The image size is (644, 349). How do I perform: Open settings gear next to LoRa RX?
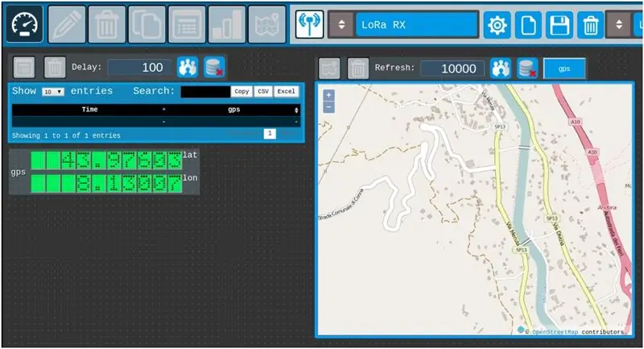(x=497, y=25)
